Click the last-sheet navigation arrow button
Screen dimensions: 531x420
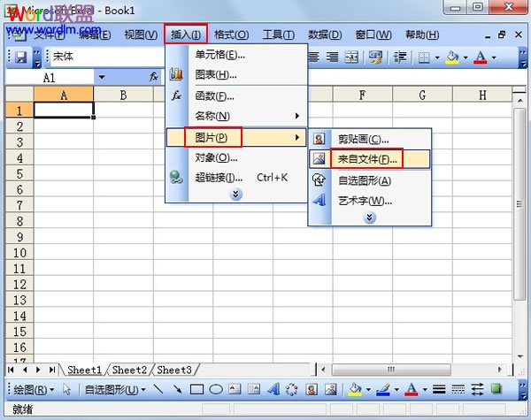coord(51,370)
